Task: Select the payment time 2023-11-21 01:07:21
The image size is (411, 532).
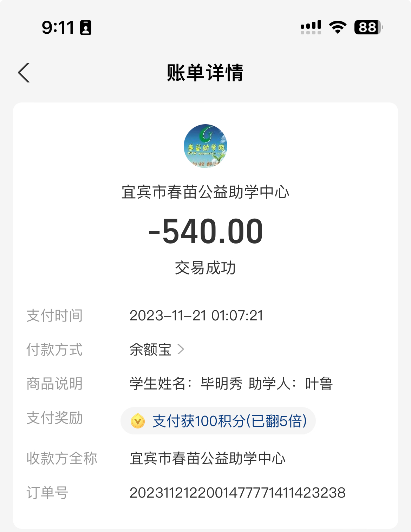Action: point(196,315)
